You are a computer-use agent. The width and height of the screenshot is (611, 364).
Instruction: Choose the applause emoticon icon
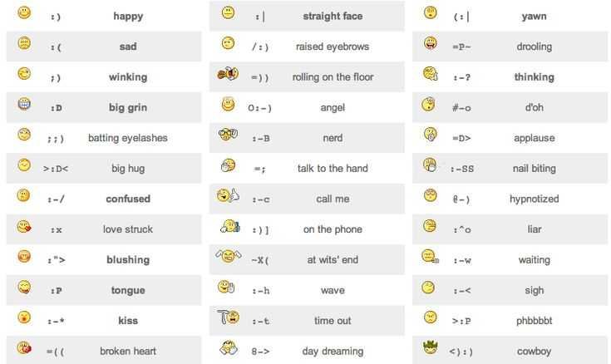[x=430, y=135]
